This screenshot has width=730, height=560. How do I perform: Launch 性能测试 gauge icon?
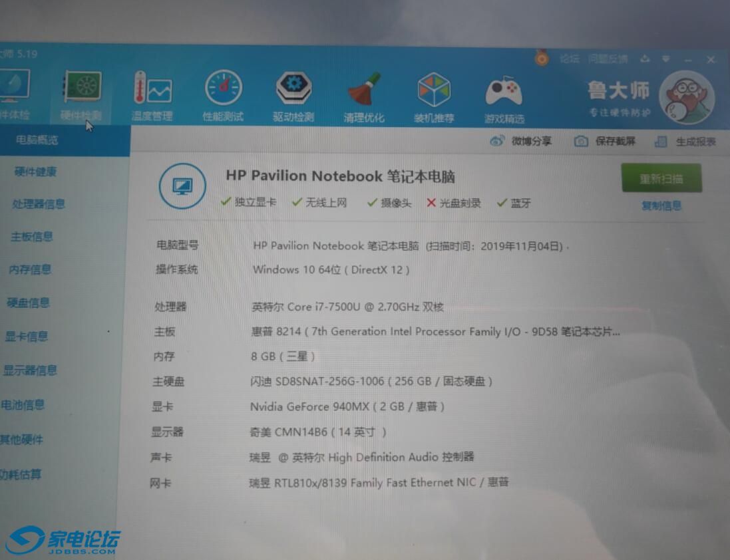(224, 87)
